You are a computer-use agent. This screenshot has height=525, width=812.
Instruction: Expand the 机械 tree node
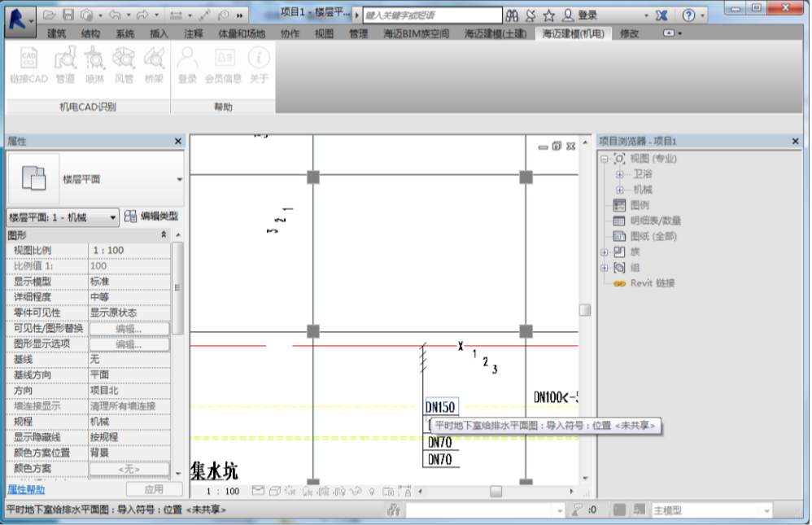click(x=619, y=190)
